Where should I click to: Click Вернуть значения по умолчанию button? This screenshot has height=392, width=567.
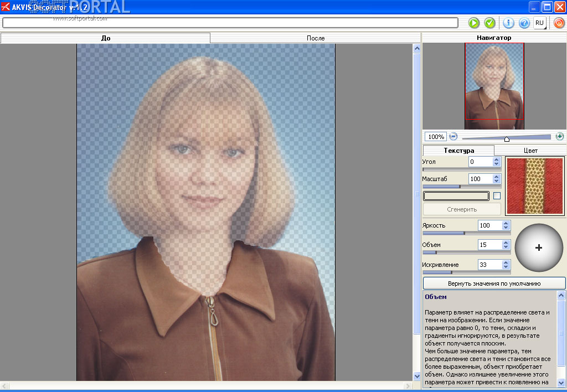(x=494, y=283)
